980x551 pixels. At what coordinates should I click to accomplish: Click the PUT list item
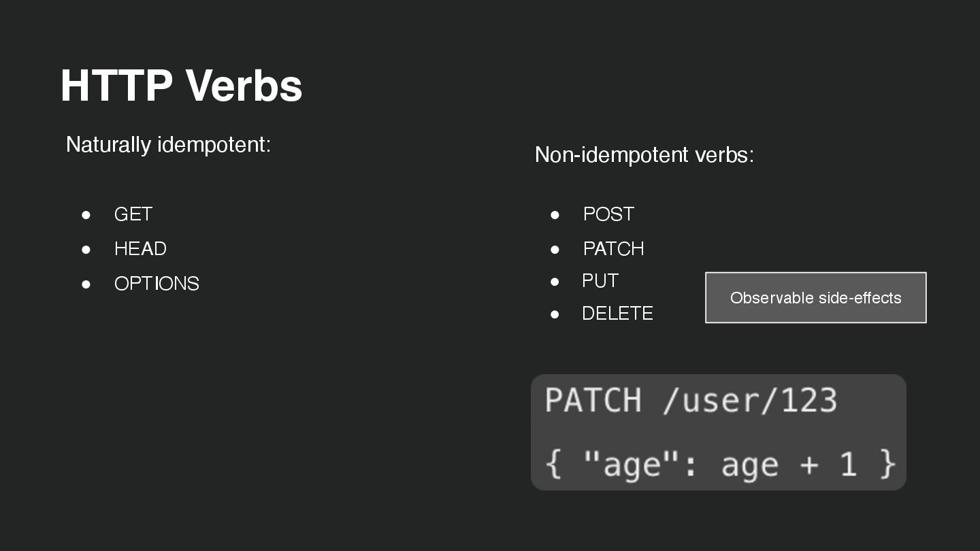point(600,281)
